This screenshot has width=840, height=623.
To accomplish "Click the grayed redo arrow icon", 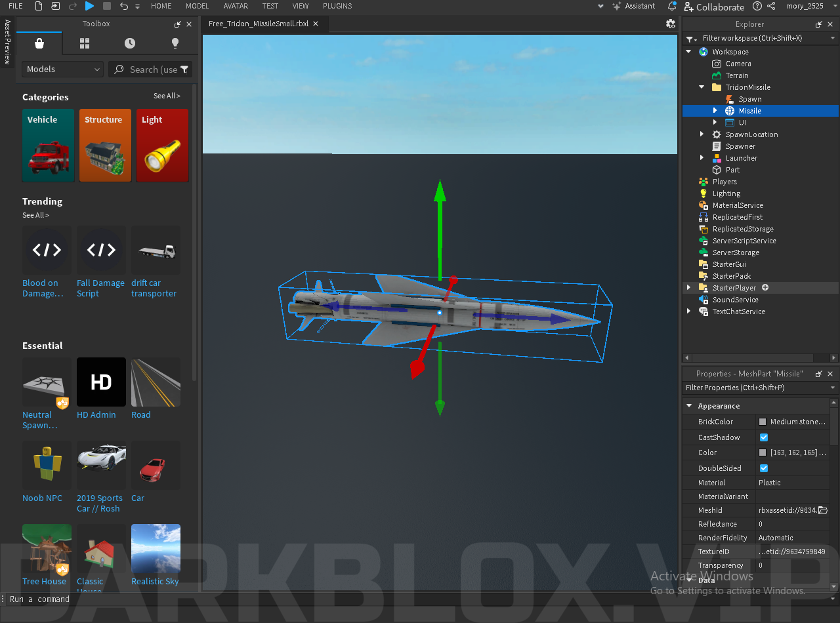I will 73,6.
